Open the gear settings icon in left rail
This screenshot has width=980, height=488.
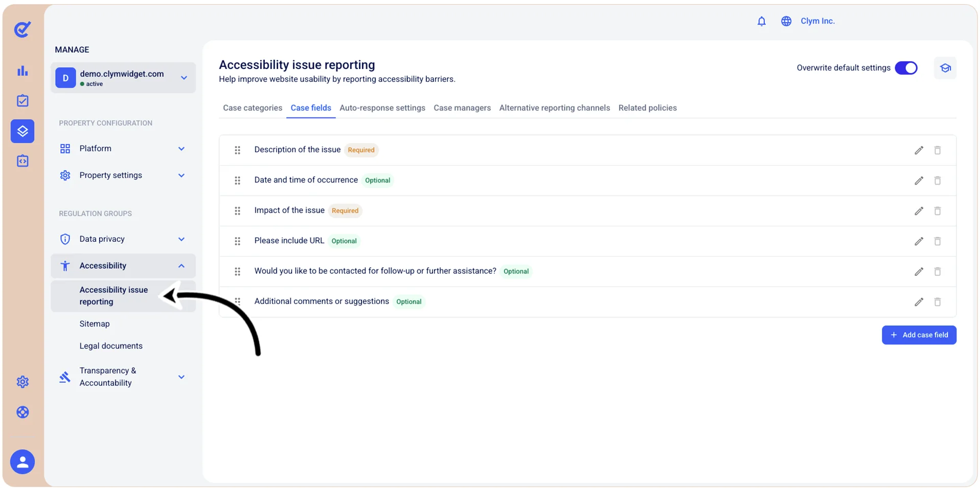(x=22, y=382)
